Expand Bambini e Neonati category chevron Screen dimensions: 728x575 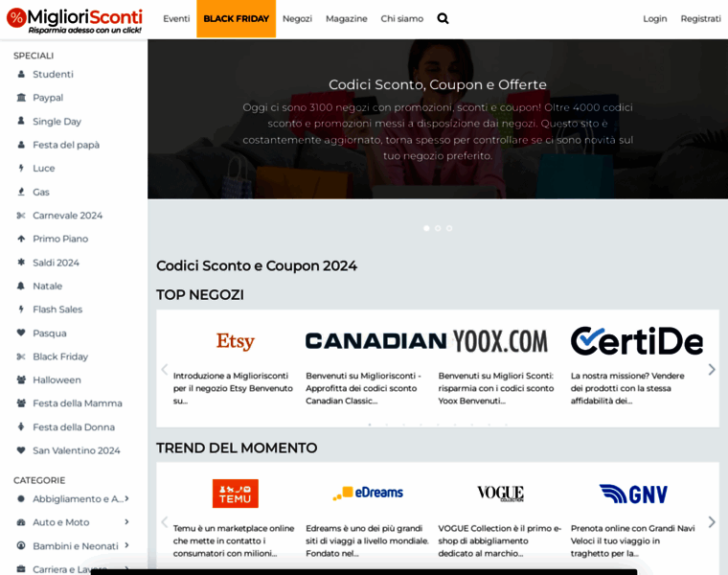(126, 544)
